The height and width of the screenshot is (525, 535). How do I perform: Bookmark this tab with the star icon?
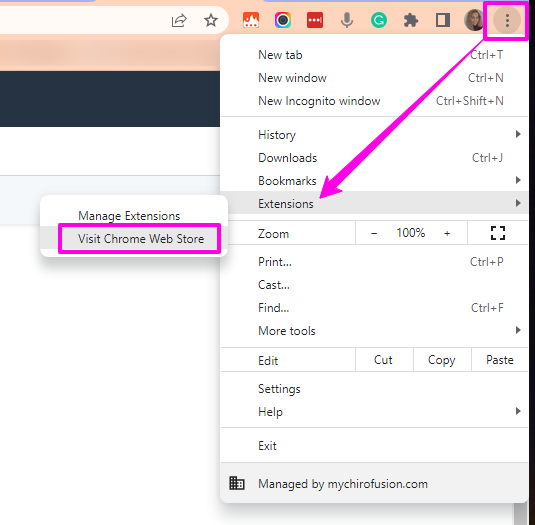pyautogui.click(x=211, y=20)
